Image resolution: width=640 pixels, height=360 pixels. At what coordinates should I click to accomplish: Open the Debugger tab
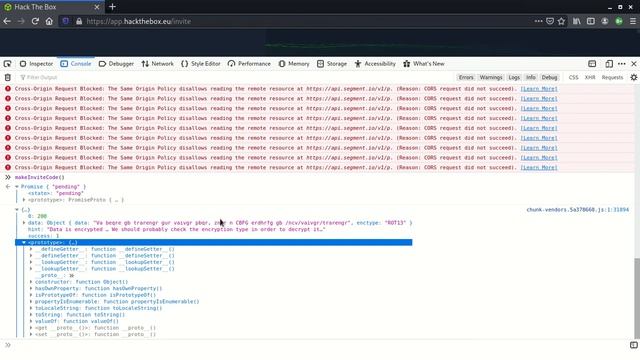click(116, 64)
